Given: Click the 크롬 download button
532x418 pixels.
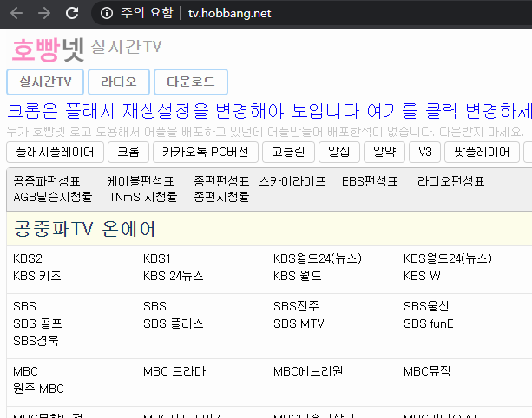Looking at the screenshot, I should (128, 153).
